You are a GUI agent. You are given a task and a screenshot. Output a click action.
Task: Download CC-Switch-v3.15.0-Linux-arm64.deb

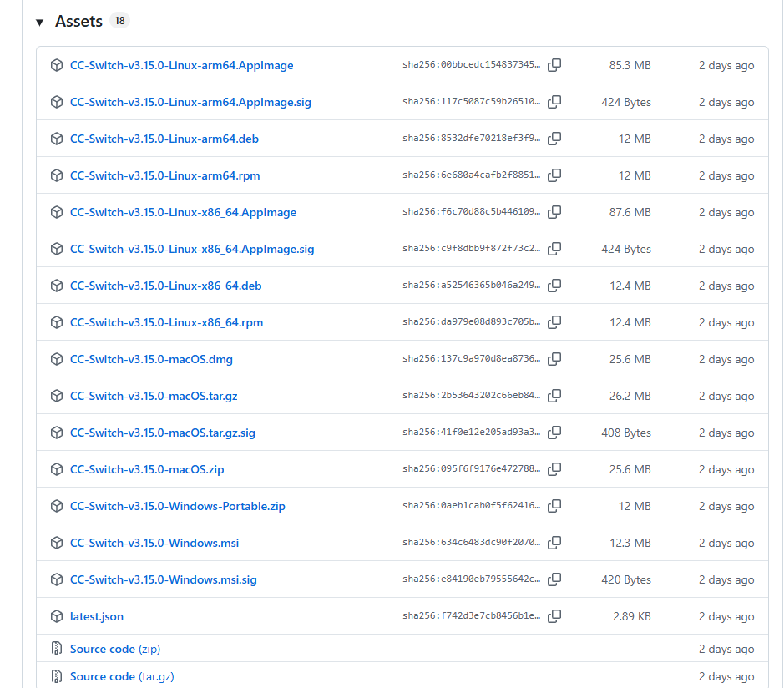pyautogui.click(x=164, y=139)
